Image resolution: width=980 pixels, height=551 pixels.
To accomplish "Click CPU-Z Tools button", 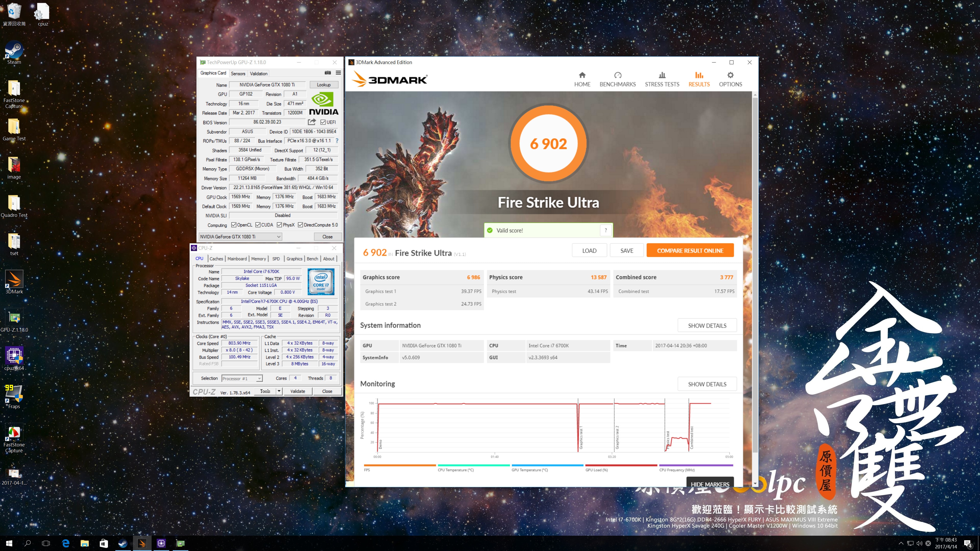I will pos(265,391).
